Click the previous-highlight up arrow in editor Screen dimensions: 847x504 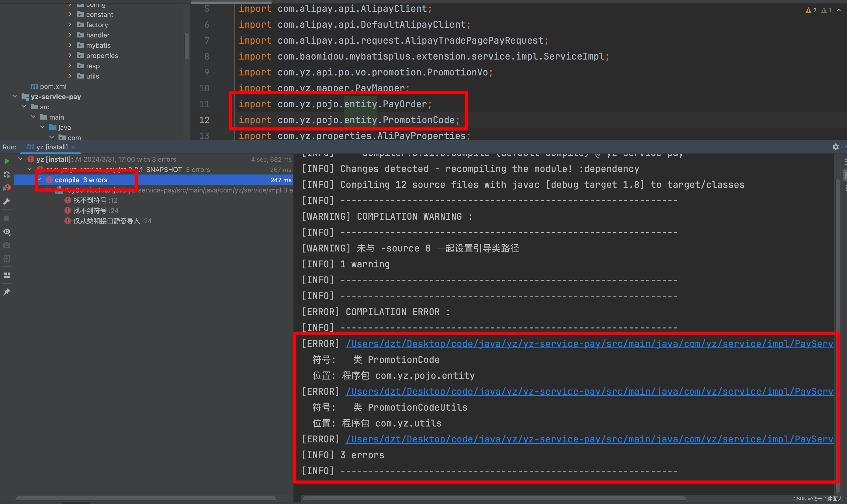[839, 10]
